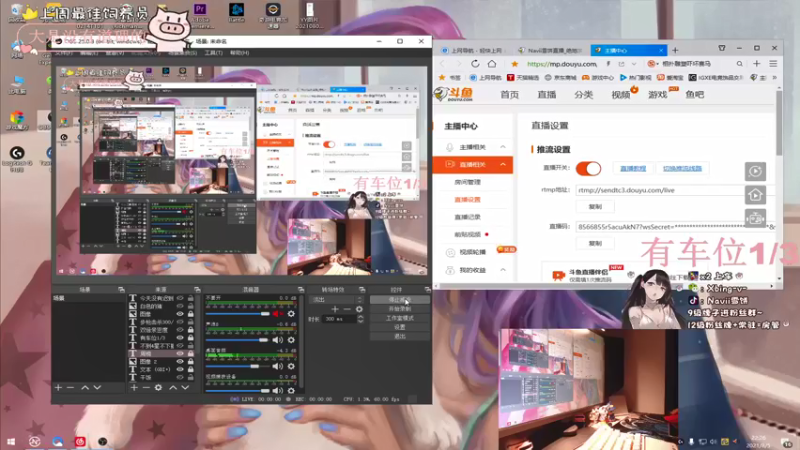Adjust first mixer channel volume slider
Screen dimensions: 800x450
238,314
